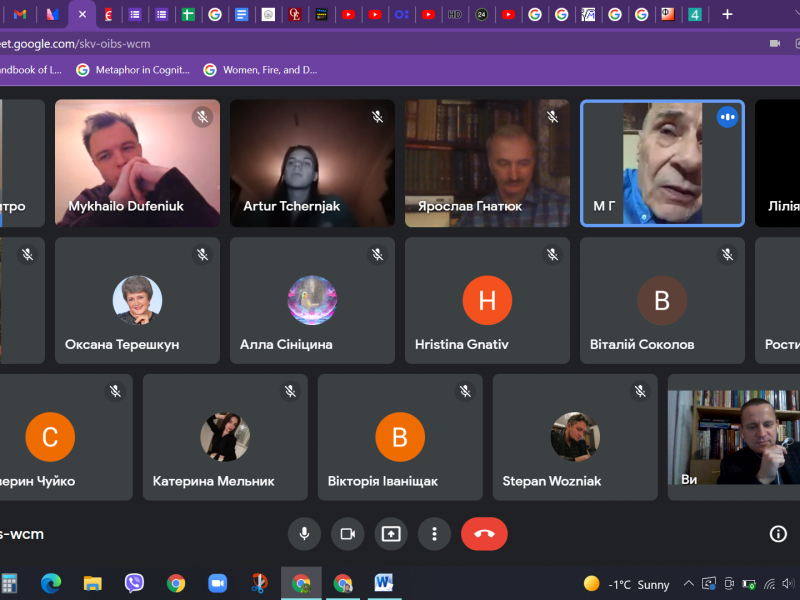This screenshot has width=800, height=600.
Task: Open Viber from the taskbar
Action: pyautogui.click(x=134, y=584)
